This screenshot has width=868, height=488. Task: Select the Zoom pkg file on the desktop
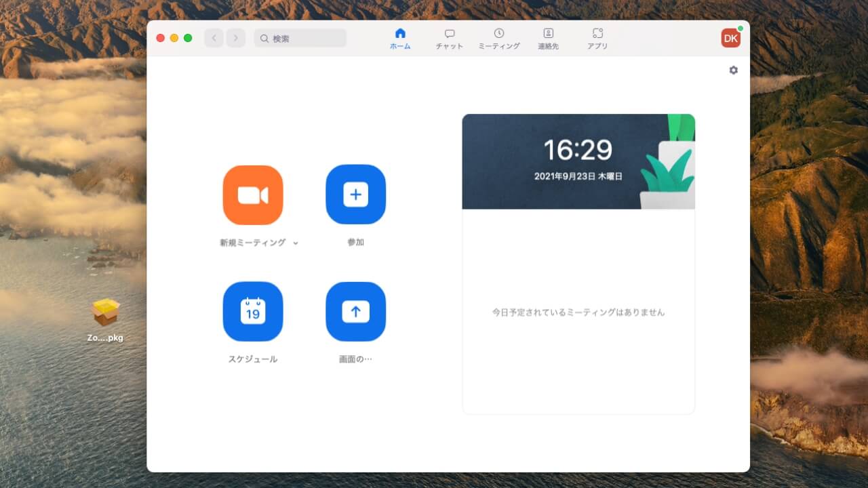pyautogui.click(x=106, y=321)
